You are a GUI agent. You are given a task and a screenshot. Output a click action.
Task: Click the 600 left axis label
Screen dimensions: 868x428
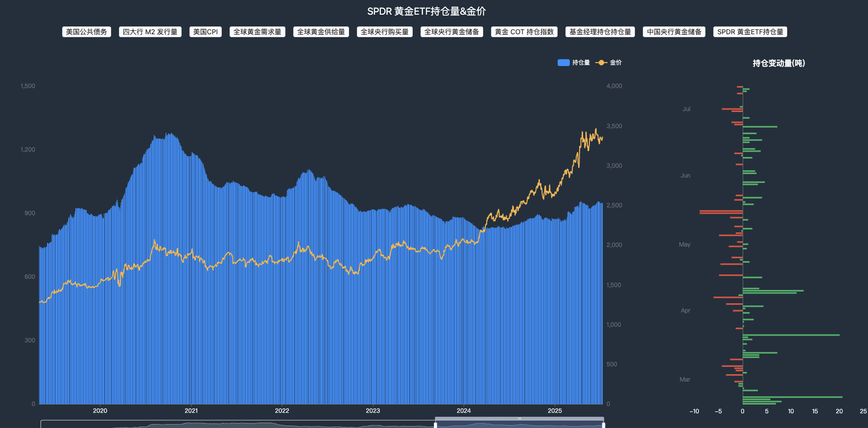click(30, 277)
